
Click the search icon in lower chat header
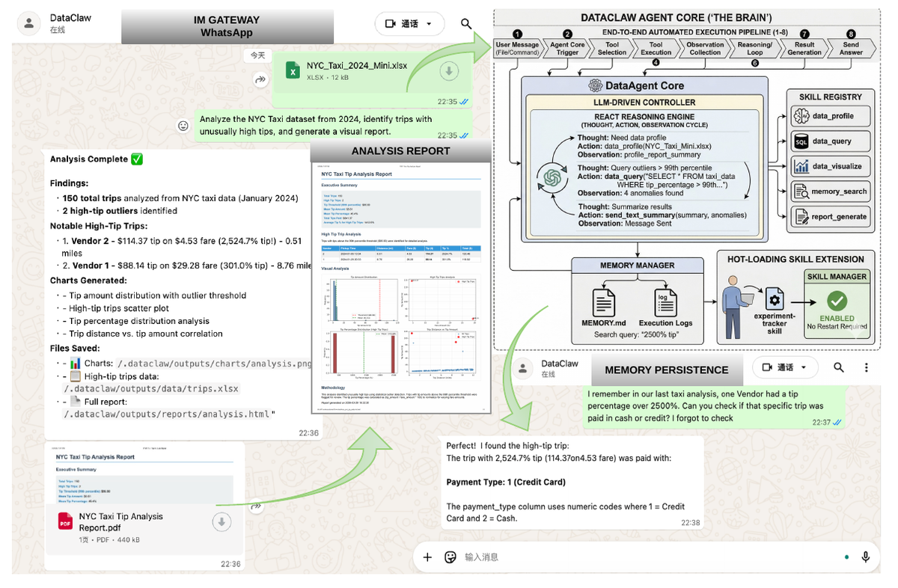pos(839,367)
